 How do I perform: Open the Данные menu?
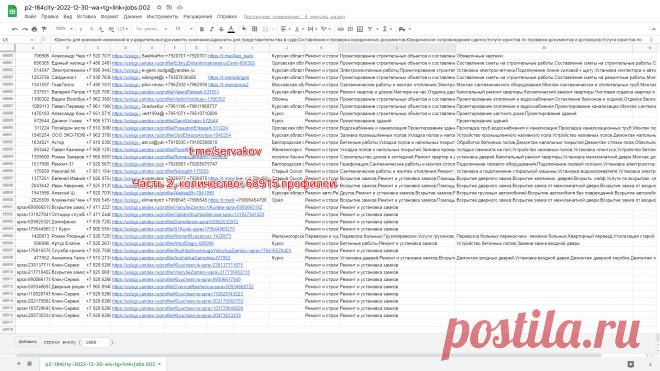[133, 16]
